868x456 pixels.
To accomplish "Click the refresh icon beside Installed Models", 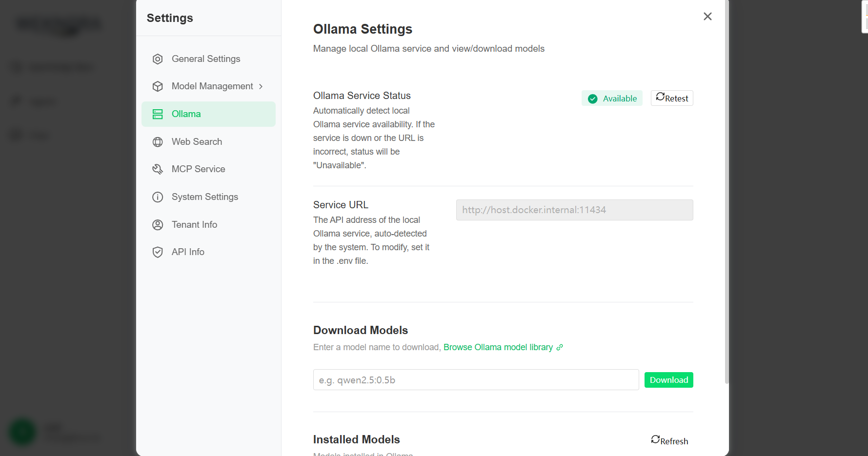I will (655, 439).
